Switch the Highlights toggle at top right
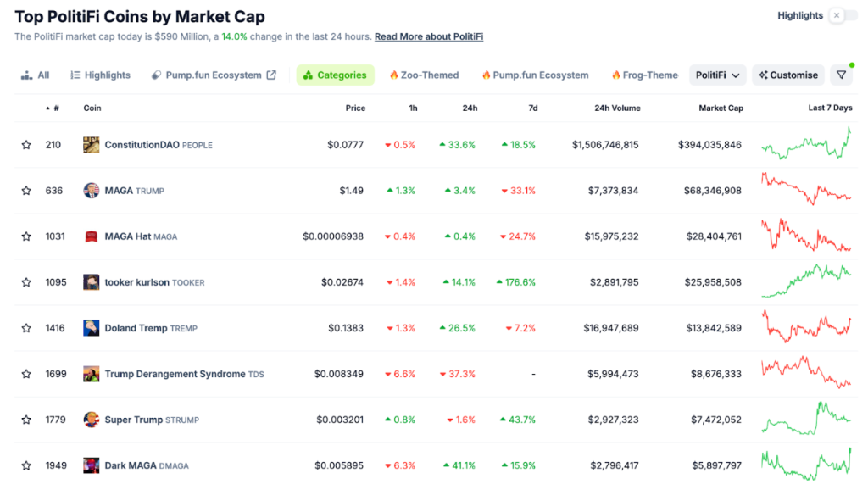868x484 pixels. click(843, 15)
